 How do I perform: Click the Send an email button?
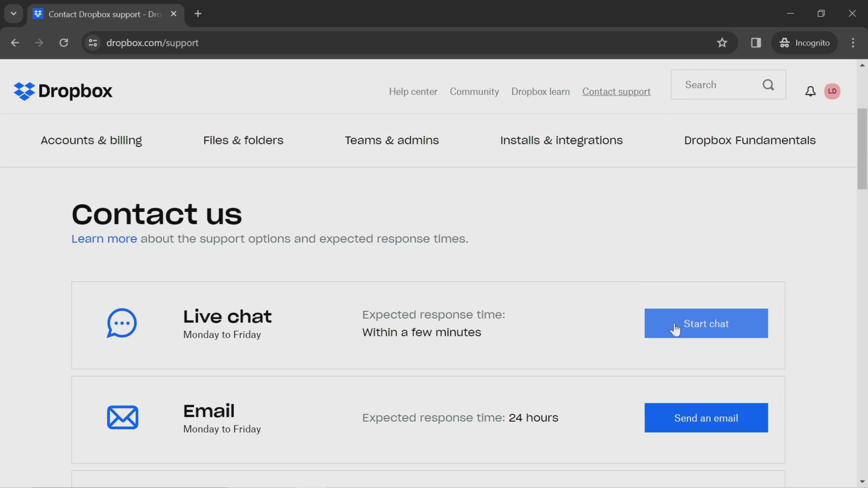(706, 418)
